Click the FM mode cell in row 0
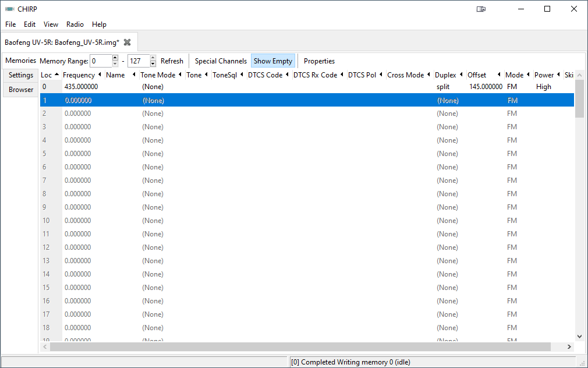 tap(512, 87)
